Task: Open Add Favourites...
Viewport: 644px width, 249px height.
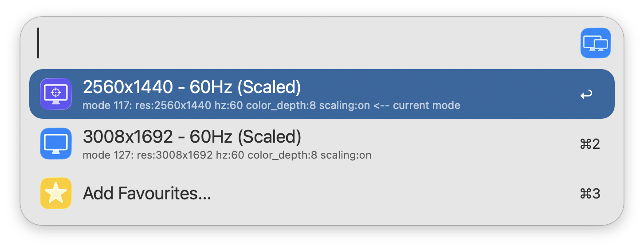Action: click(147, 194)
